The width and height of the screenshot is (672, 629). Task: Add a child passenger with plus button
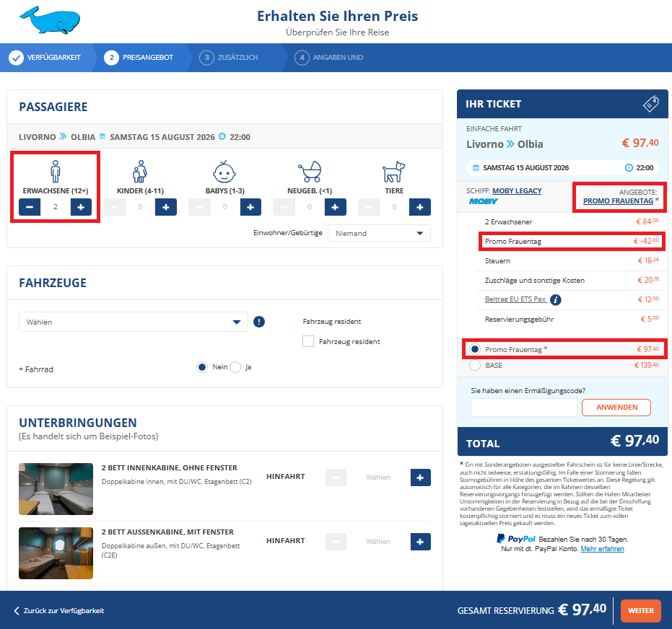tap(165, 207)
